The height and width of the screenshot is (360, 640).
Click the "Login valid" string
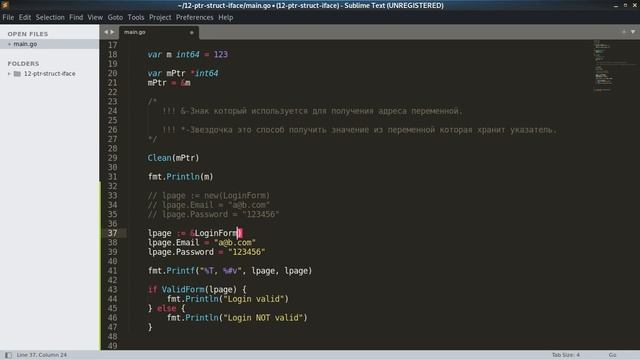(x=254, y=299)
